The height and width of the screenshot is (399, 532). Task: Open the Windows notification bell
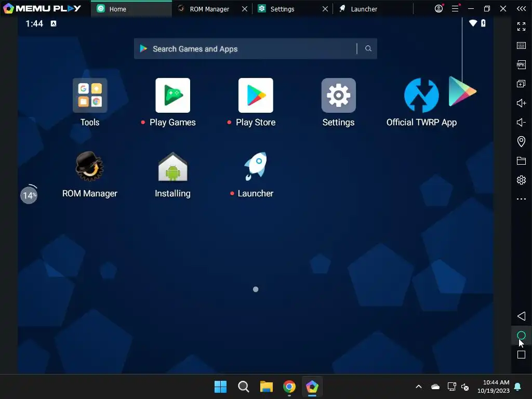click(x=518, y=387)
